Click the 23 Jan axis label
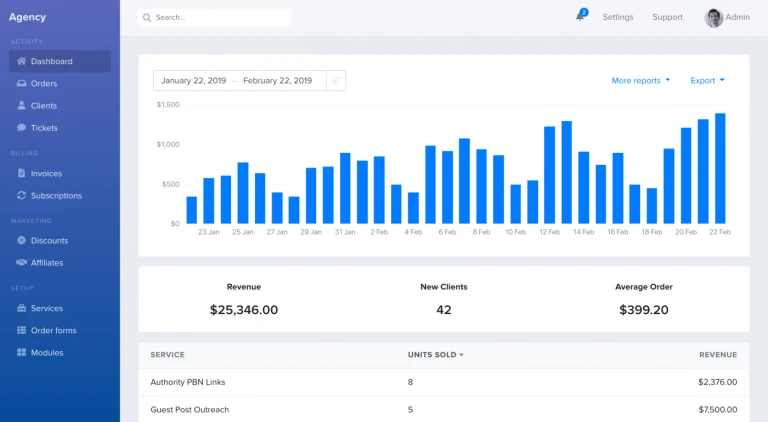Screen dimensions: 768x422 point(209,232)
